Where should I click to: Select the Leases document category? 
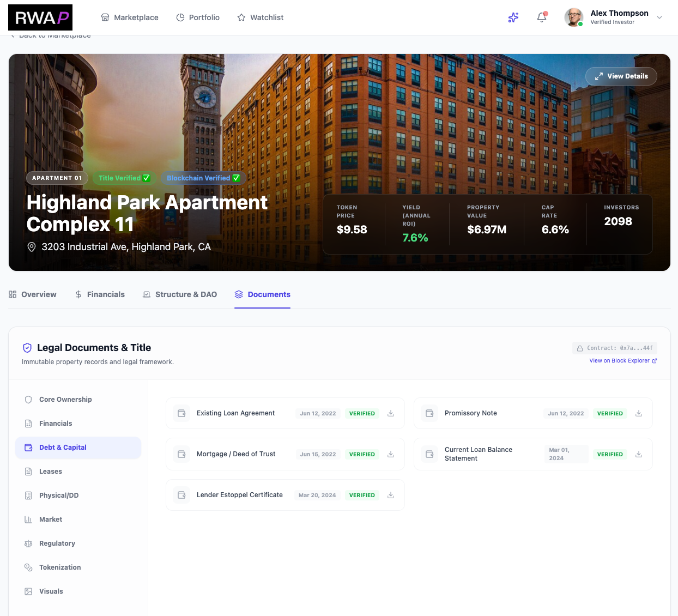coord(51,472)
